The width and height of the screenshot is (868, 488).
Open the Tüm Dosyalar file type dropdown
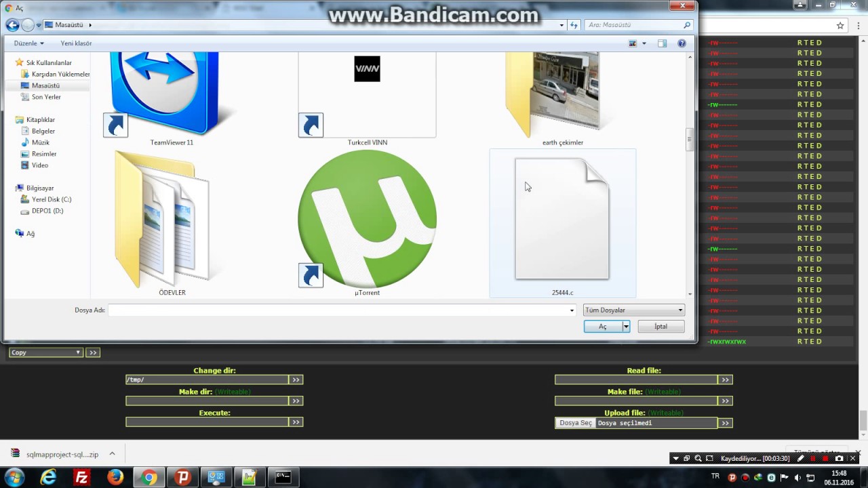(634, 310)
